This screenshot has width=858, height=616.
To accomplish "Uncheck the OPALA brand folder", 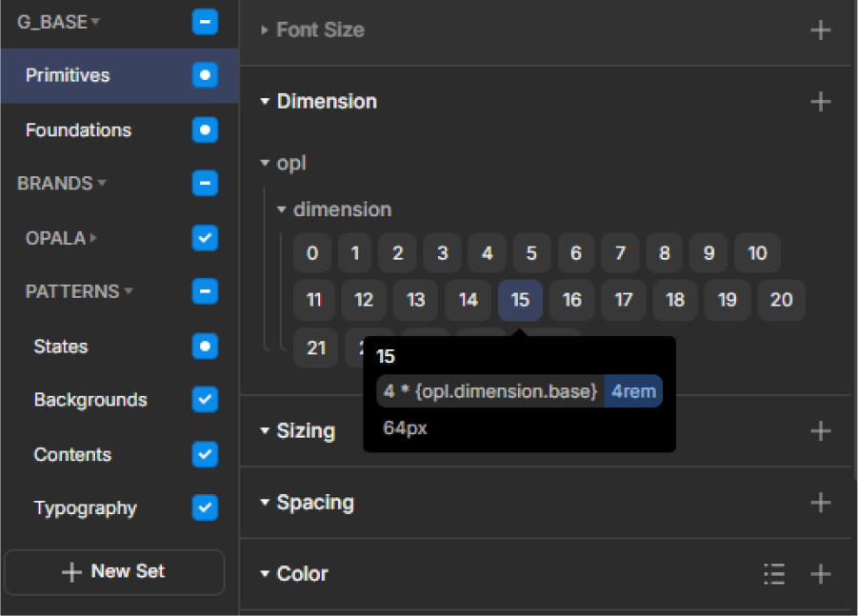I will click(x=205, y=237).
